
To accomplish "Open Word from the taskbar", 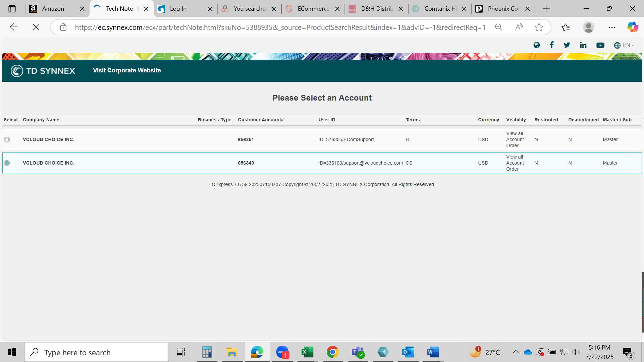I will tap(433, 352).
